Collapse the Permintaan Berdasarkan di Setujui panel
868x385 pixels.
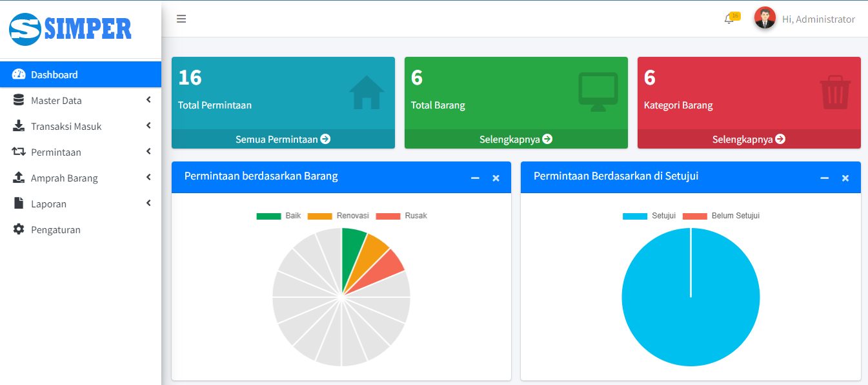[824, 178]
